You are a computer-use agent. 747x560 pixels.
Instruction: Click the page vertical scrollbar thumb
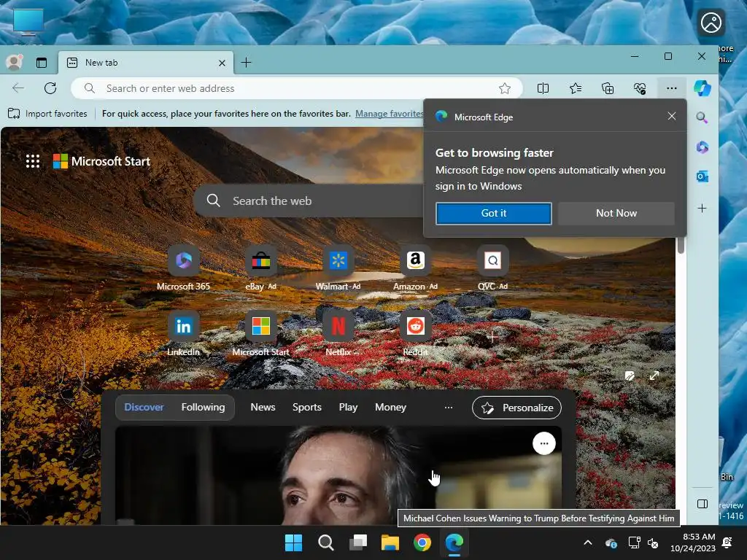click(681, 245)
